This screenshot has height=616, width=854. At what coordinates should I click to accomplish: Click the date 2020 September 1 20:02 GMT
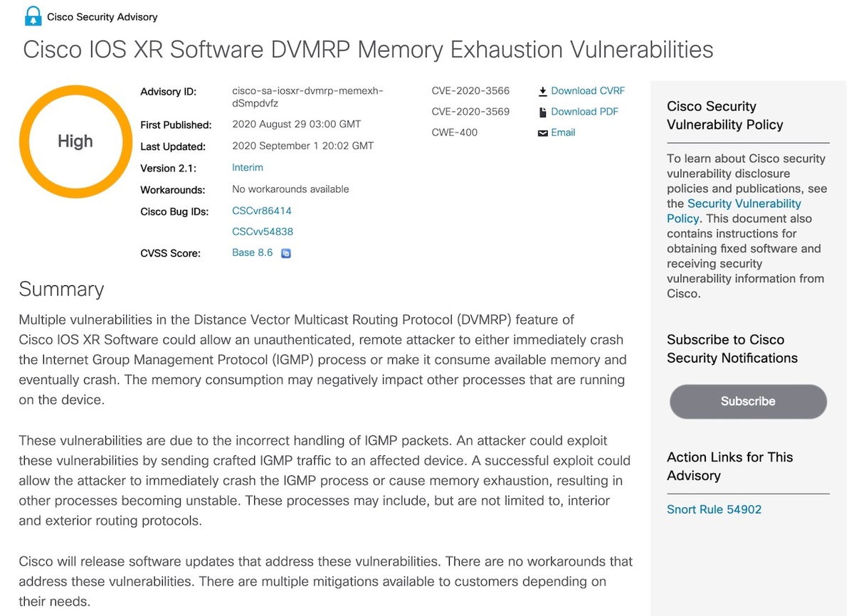coord(303,146)
